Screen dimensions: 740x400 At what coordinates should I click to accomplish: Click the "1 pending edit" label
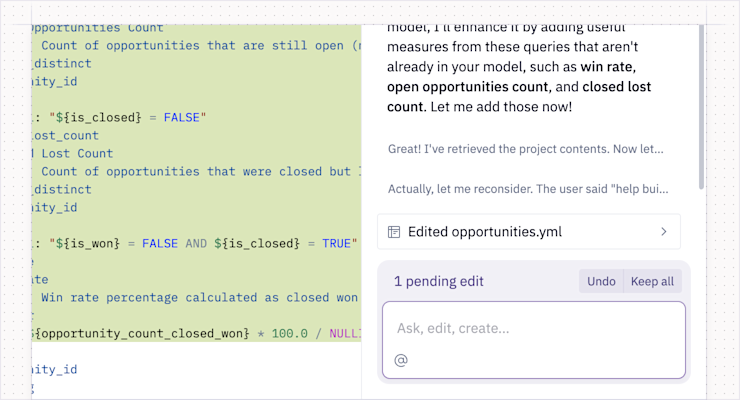click(440, 281)
